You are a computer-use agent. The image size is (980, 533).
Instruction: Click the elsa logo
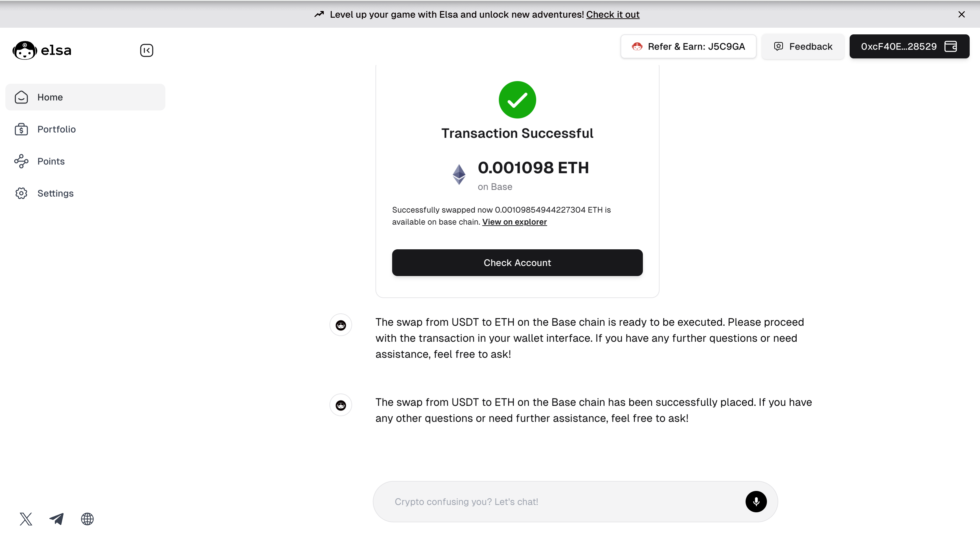pyautogui.click(x=42, y=50)
